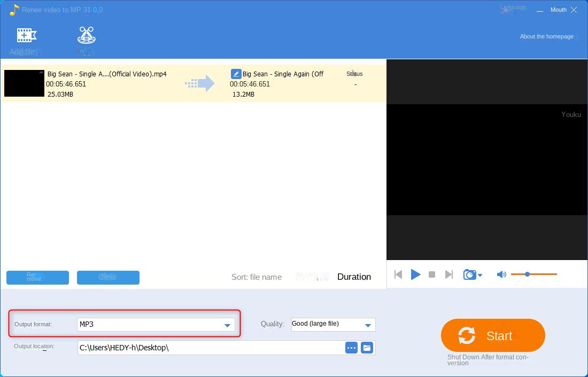Viewport: 588px width, 377px height.
Task: Sort files by Duration
Action: 354,277
